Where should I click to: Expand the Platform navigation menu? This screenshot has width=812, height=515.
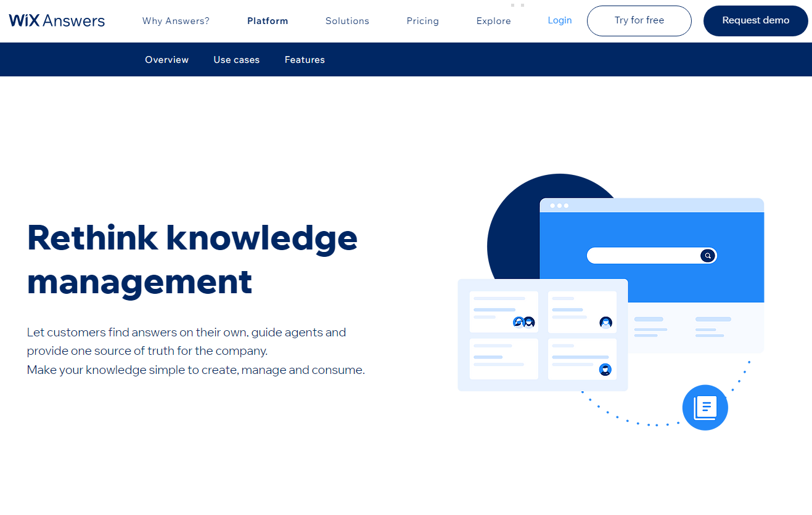point(268,21)
